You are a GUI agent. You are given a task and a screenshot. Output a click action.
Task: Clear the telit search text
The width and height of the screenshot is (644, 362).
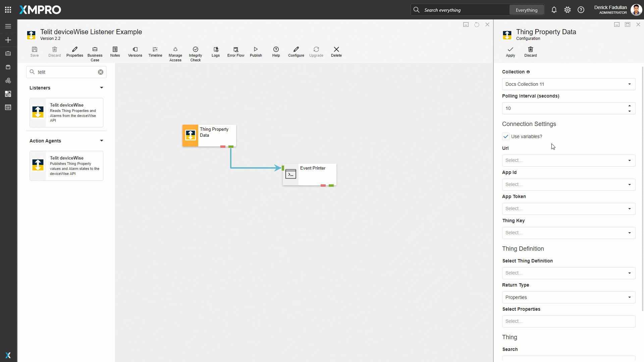pyautogui.click(x=101, y=72)
